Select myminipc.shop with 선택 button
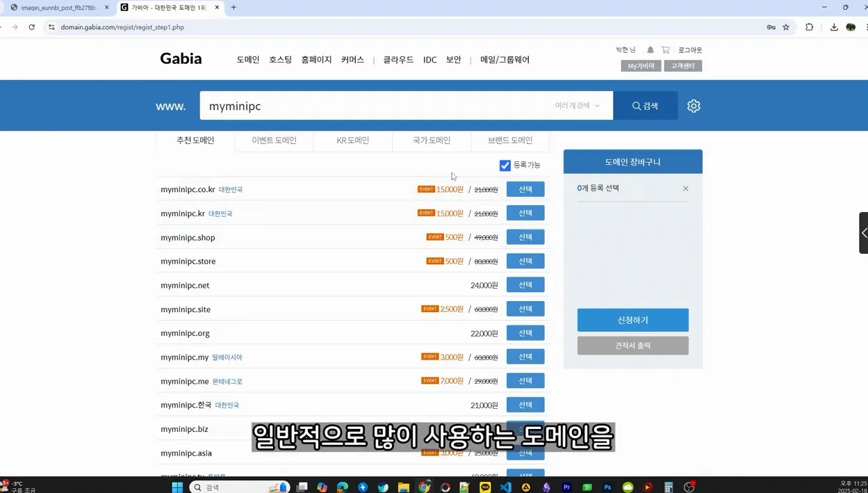The image size is (868, 493). coord(525,237)
